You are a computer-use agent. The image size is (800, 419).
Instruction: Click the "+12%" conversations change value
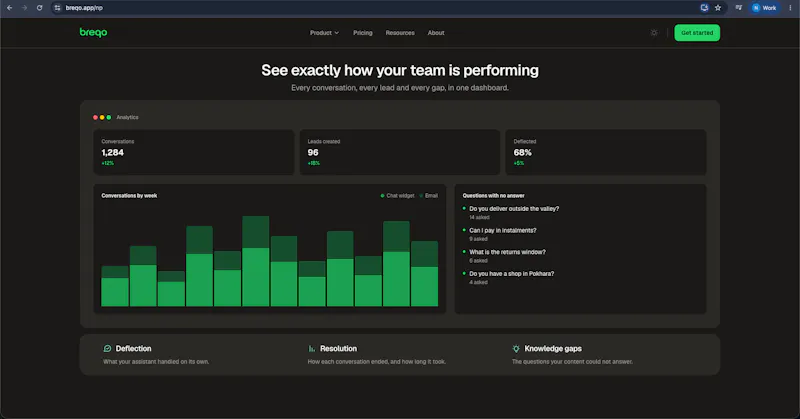point(108,163)
